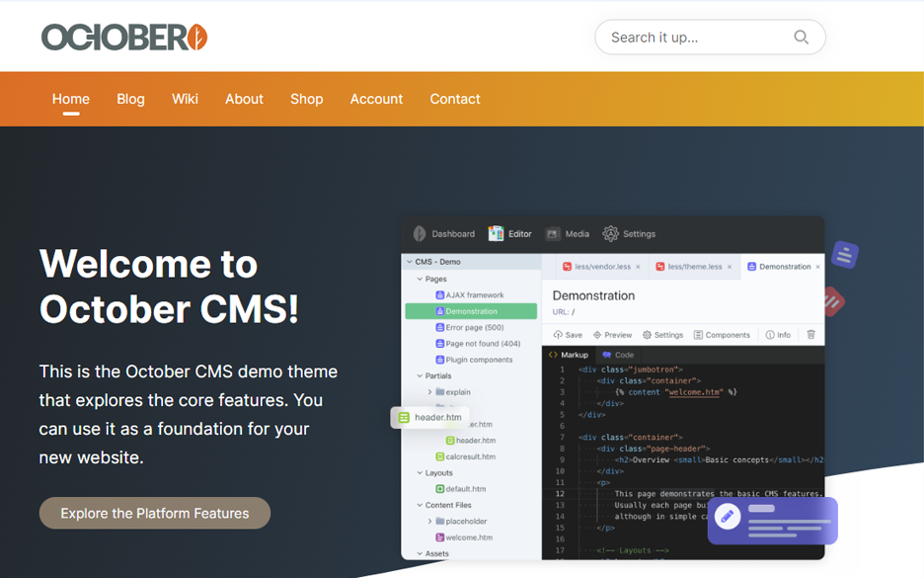Click the Info icon in toolbar
The height and width of the screenshot is (578, 924).
tap(770, 335)
